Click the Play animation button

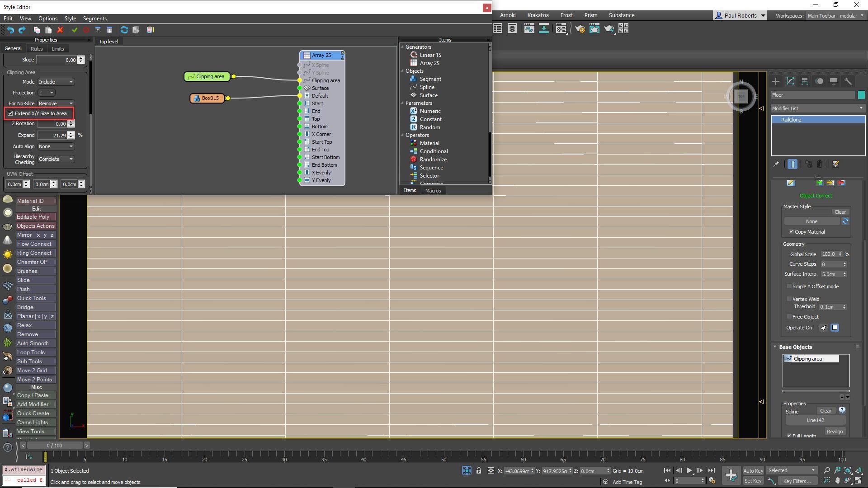coord(689,470)
